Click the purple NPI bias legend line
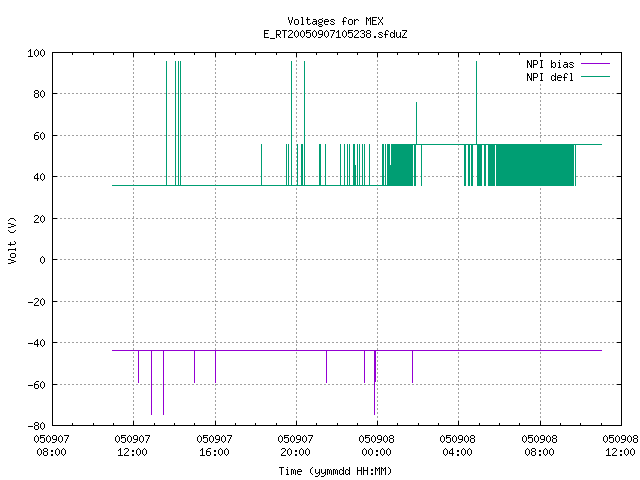This screenshot has width=640, height=480. tap(595, 64)
